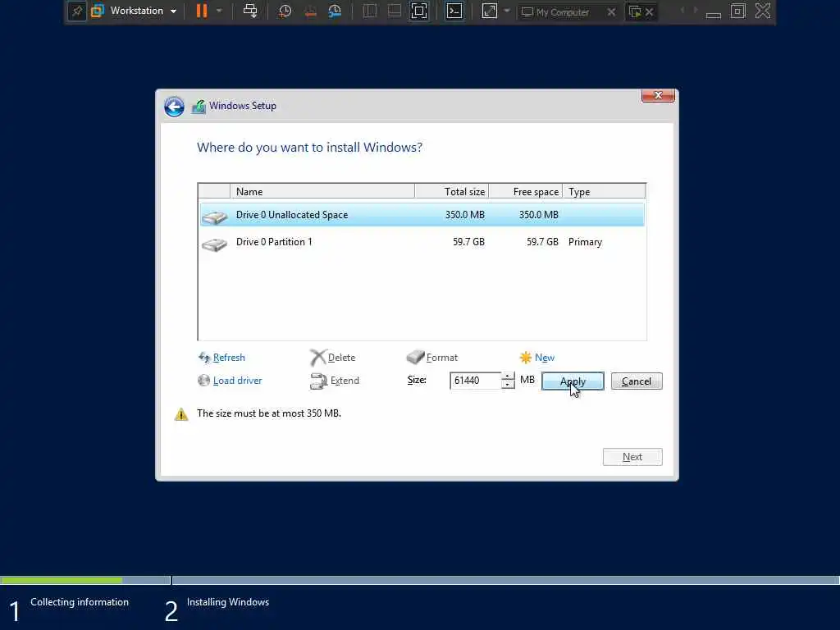Image resolution: width=840 pixels, height=630 pixels.
Task: Click the stretch guest display icon
Action: point(490,11)
